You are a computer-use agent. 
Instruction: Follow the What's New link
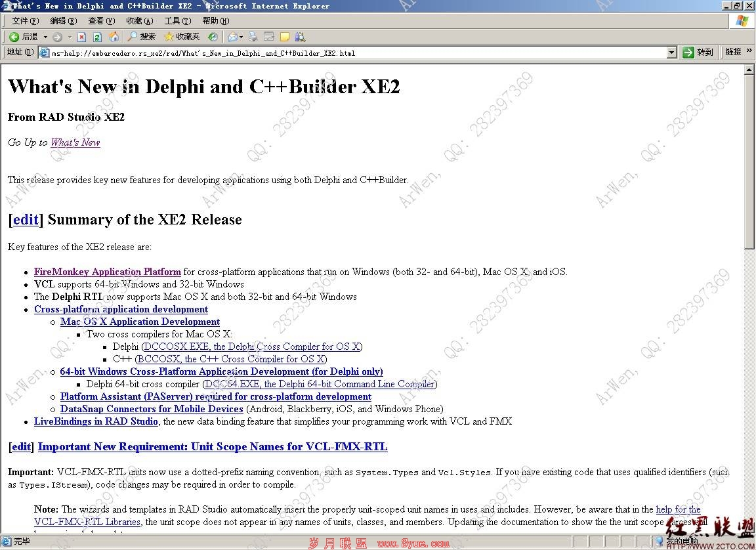pyautogui.click(x=75, y=142)
